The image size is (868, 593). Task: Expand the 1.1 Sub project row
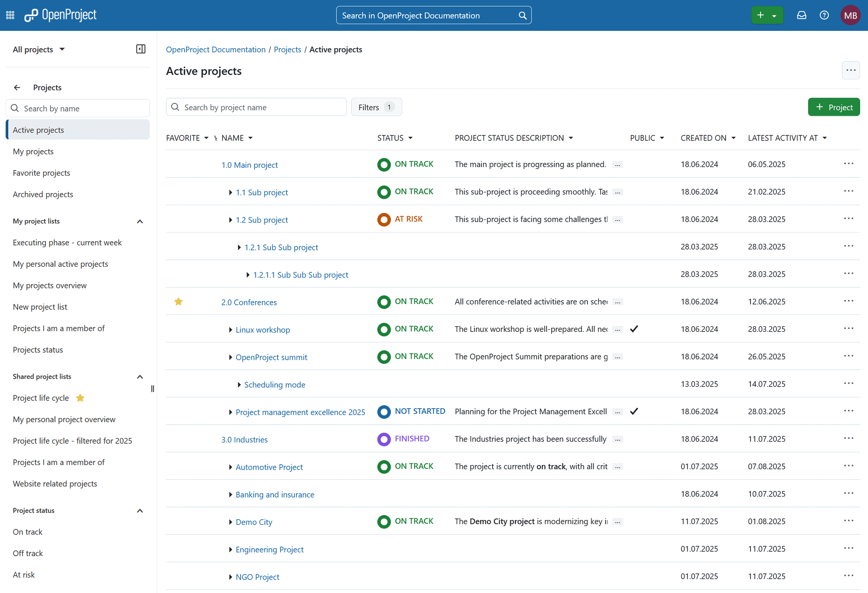pyautogui.click(x=230, y=192)
